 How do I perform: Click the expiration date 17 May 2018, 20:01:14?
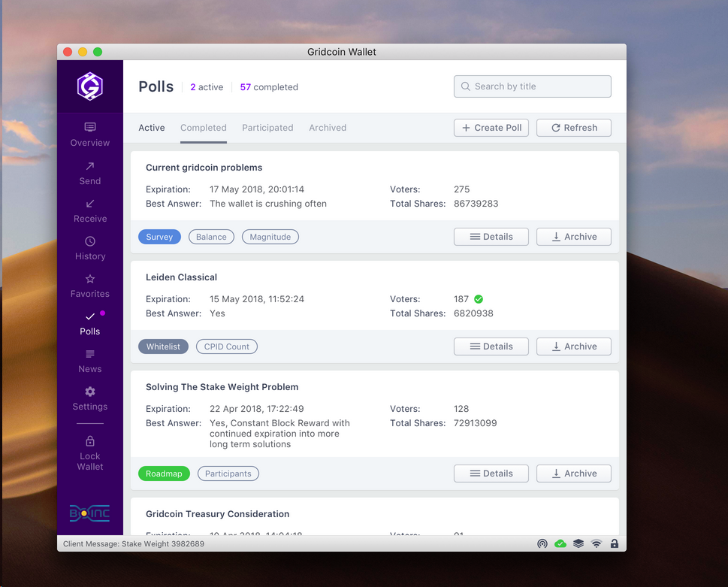257,189
